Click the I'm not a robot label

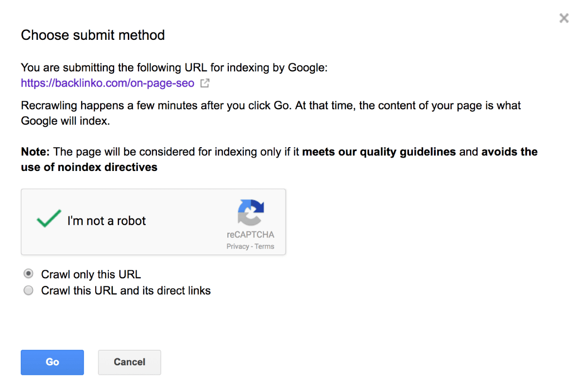point(106,221)
